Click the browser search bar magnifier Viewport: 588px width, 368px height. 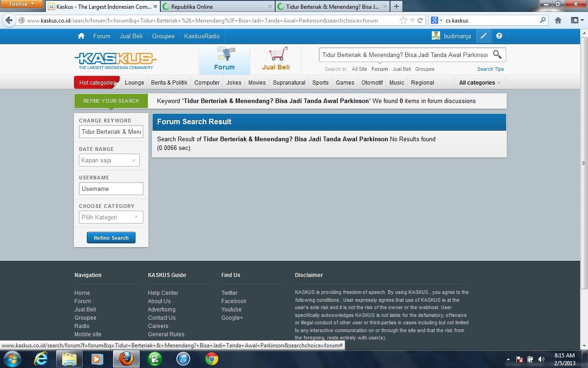pyautogui.click(x=543, y=20)
